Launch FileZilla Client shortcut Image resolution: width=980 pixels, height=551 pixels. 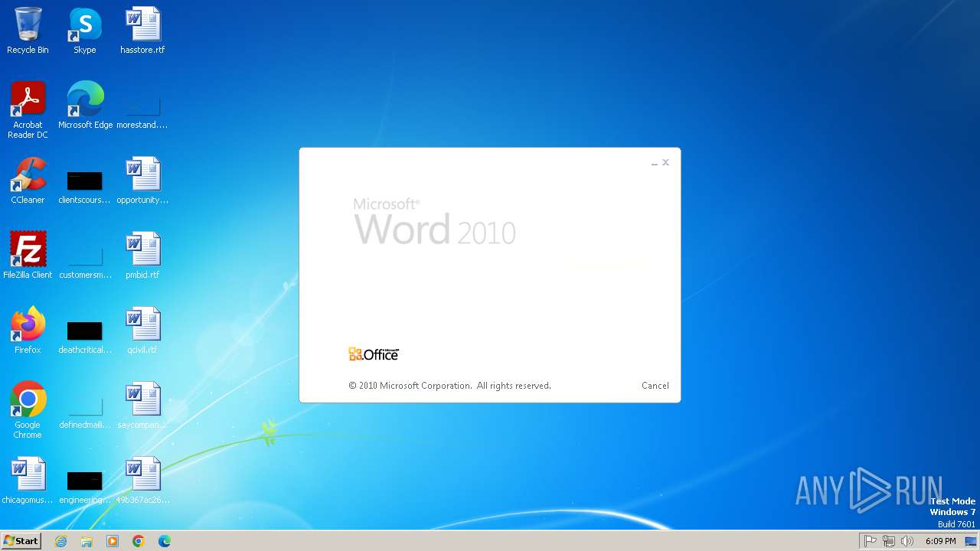tap(28, 256)
